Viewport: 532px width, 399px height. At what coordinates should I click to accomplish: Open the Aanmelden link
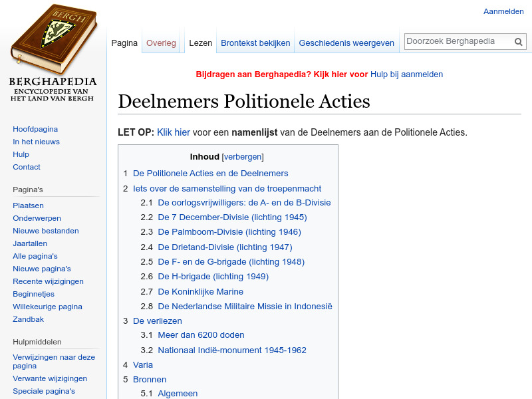503,11
